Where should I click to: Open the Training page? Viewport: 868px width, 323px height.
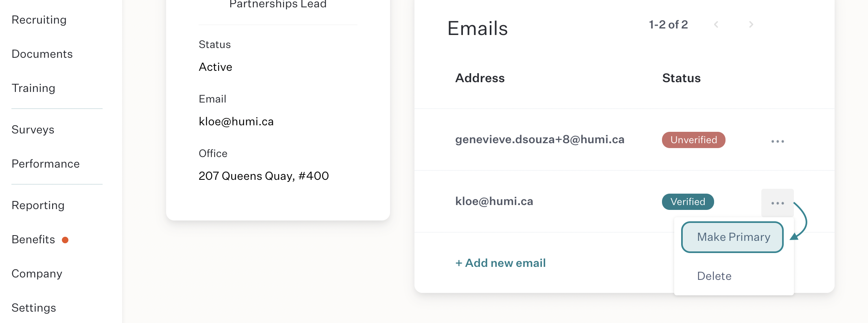(x=33, y=88)
